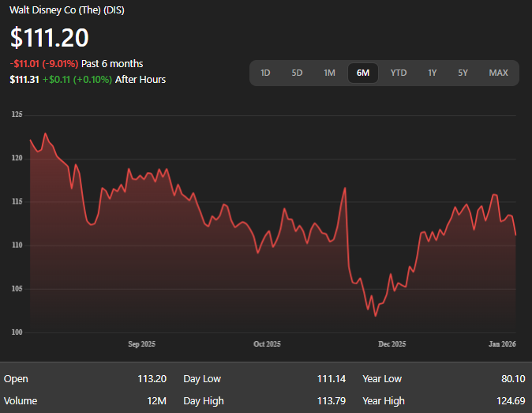Click the 100 y-axis label
This screenshot has height=413, width=532.
tap(17, 332)
